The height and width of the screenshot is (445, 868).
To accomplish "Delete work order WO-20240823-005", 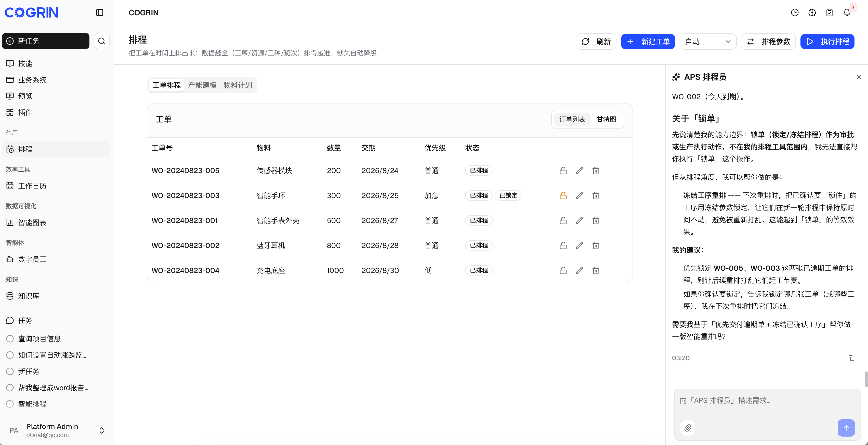I will pos(596,171).
